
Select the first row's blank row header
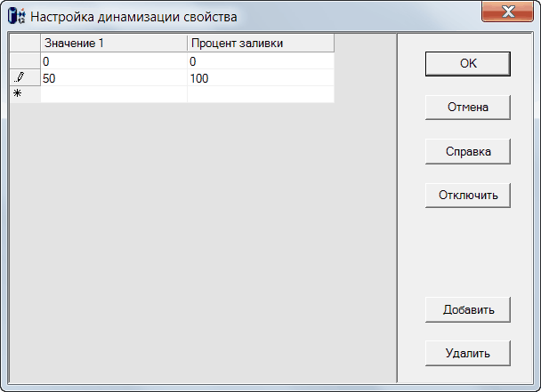[25, 60]
